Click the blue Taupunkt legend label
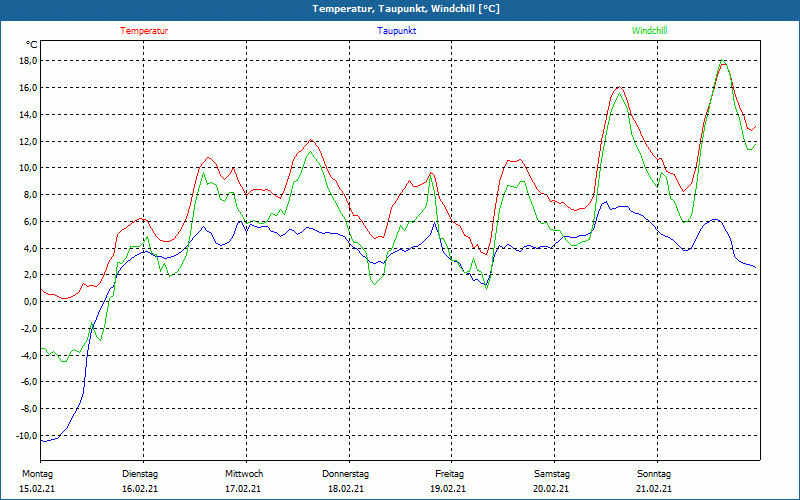Viewport: 800px width, 500px height. pos(397,31)
